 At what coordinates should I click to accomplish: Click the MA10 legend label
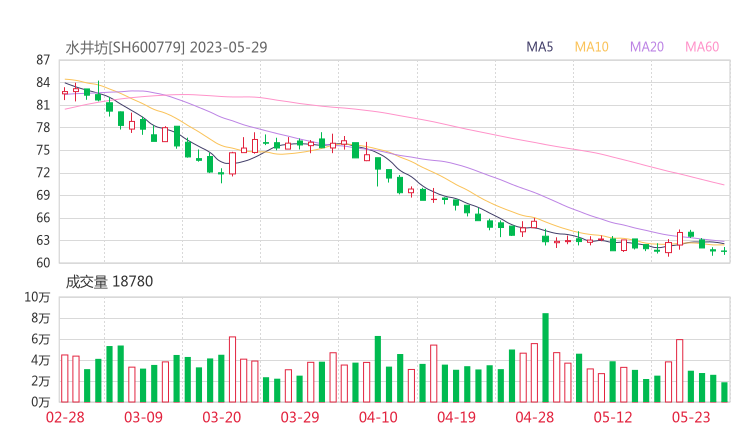(x=591, y=47)
